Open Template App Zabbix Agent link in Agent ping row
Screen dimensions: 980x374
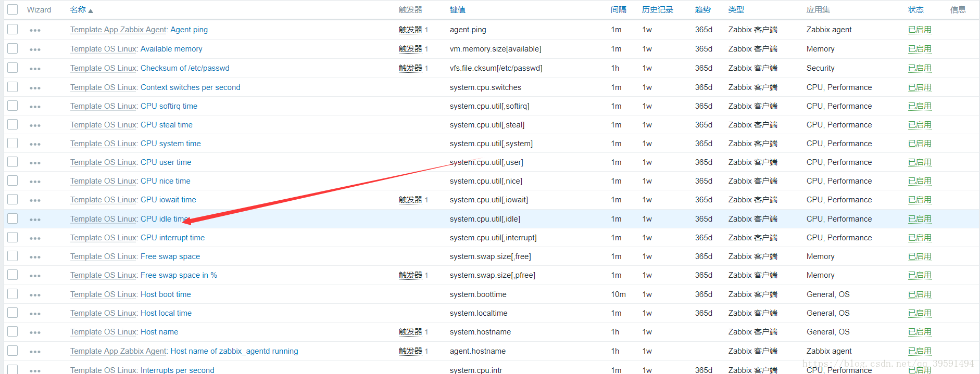119,30
